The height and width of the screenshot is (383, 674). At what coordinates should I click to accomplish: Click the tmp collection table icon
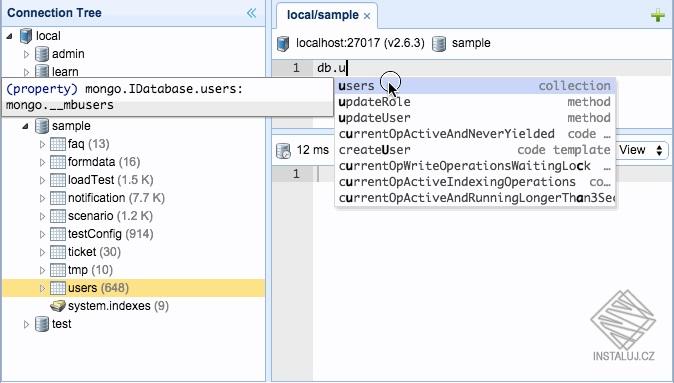pos(58,270)
